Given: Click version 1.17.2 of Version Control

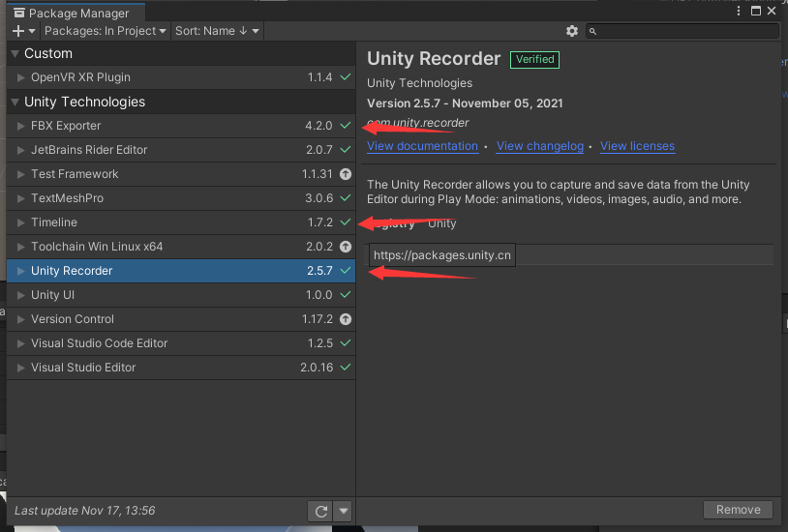Looking at the screenshot, I should [x=318, y=319].
